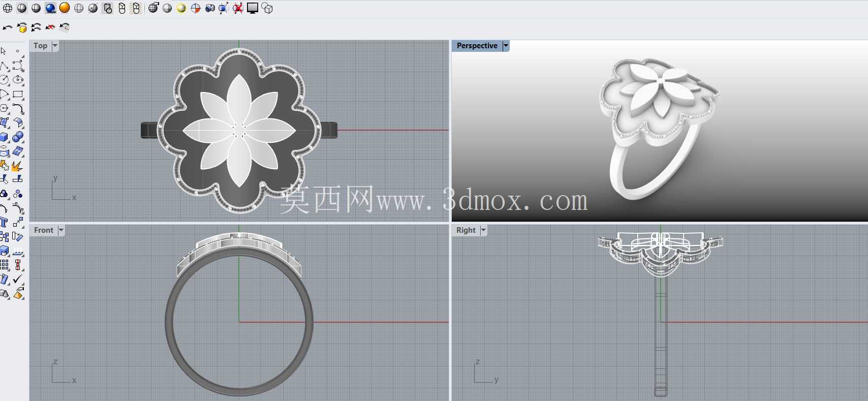Select the Explode tool
Screen dimensions: 868x401
(x=17, y=166)
